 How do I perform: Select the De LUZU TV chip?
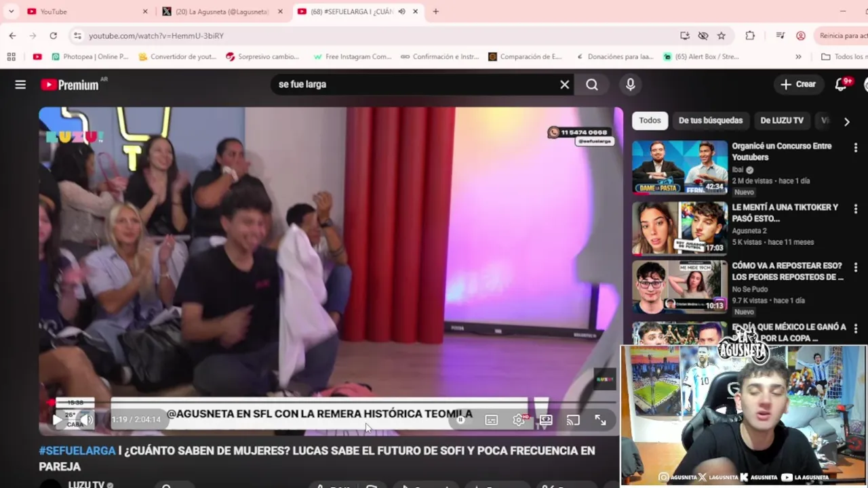coord(782,121)
